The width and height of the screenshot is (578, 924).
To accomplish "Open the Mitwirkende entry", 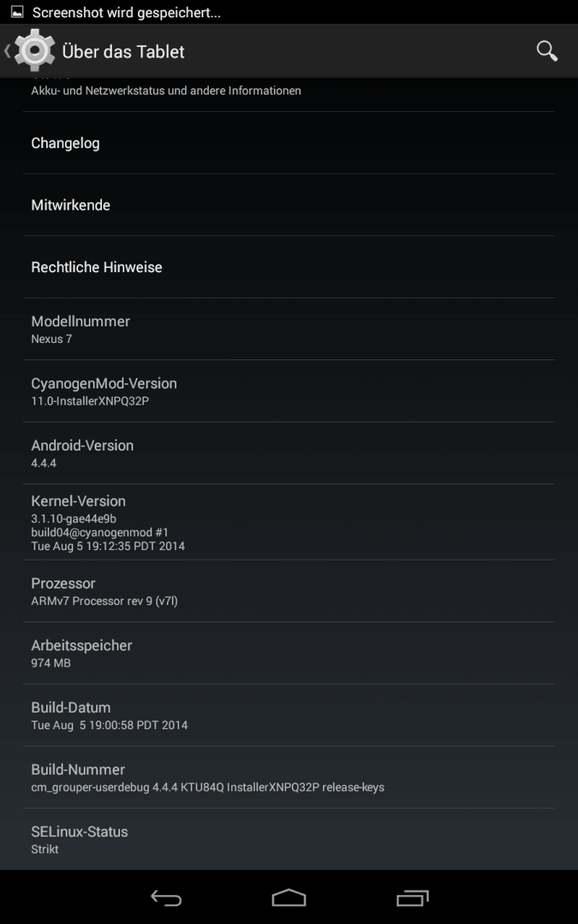I will [289, 205].
